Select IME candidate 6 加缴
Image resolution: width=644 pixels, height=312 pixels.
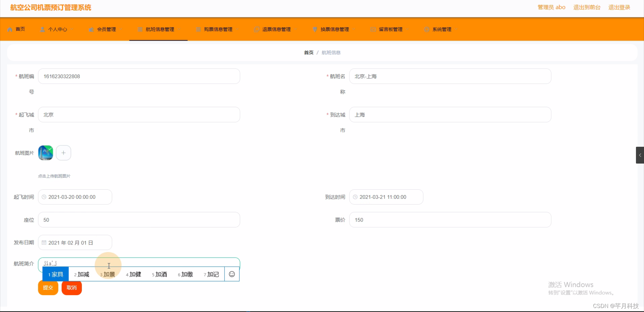click(185, 274)
